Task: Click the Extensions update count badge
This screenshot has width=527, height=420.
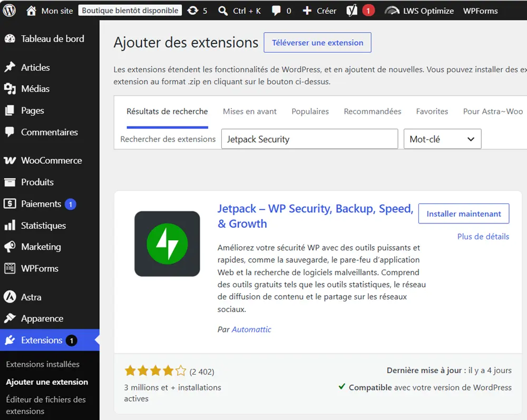Action: tap(71, 341)
